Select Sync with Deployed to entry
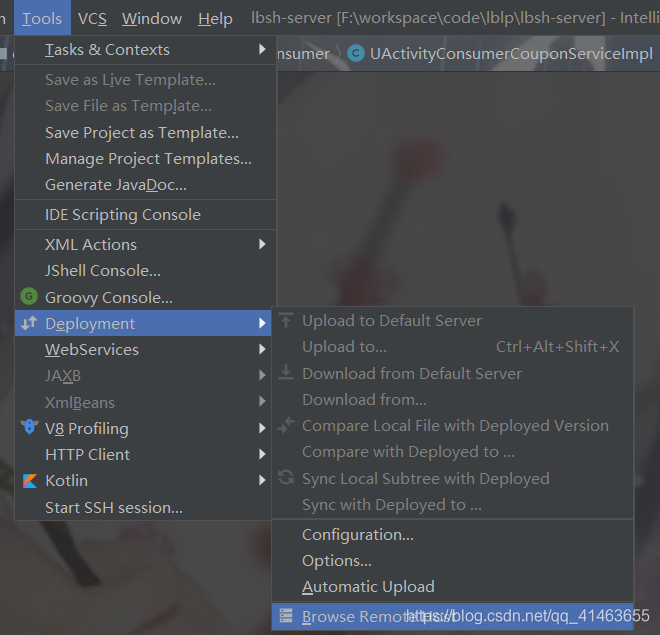Screen dimensions: 660x635 point(452,505)
